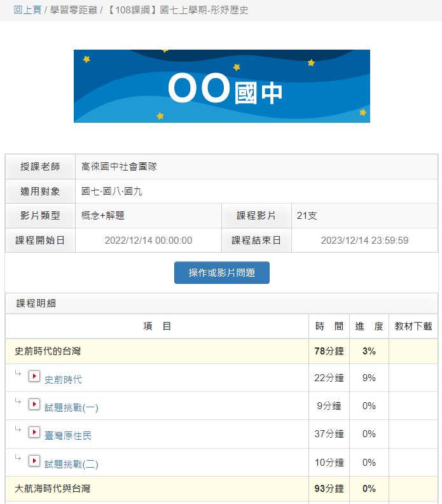Open the 臺灣原住民 video link
Image resolution: width=442 pixels, height=504 pixels.
tap(68, 436)
